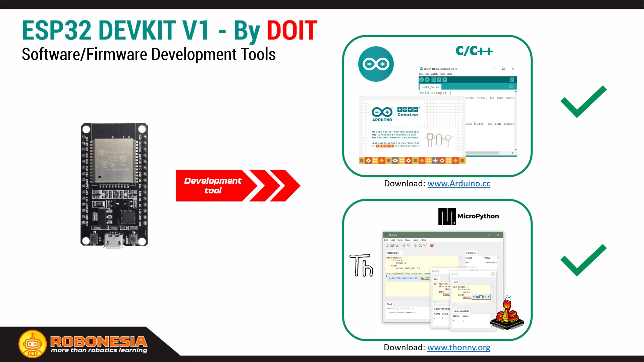Click the ESP32 board image

(x=114, y=185)
